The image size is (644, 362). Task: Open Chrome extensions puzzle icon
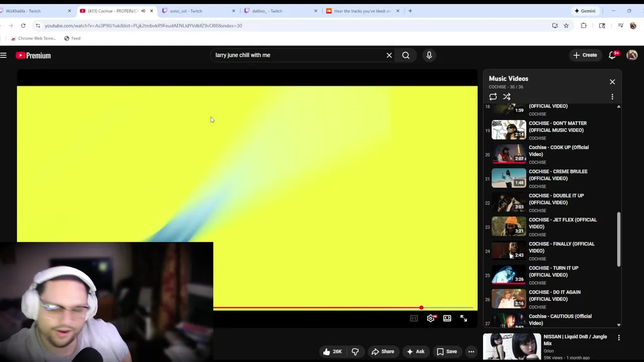584,26
